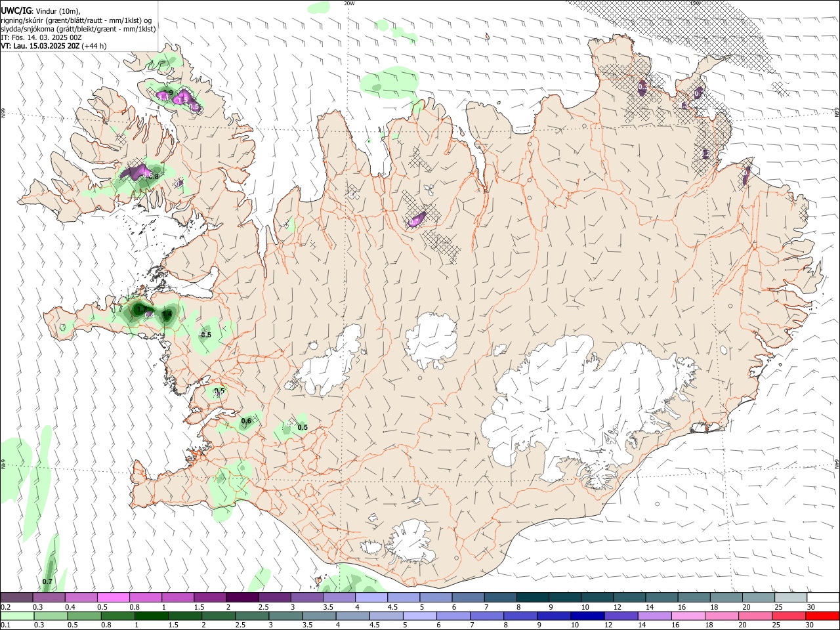Pick rain scale swatch between 0.8 and 1
840x630 pixels.
(x=117, y=616)
